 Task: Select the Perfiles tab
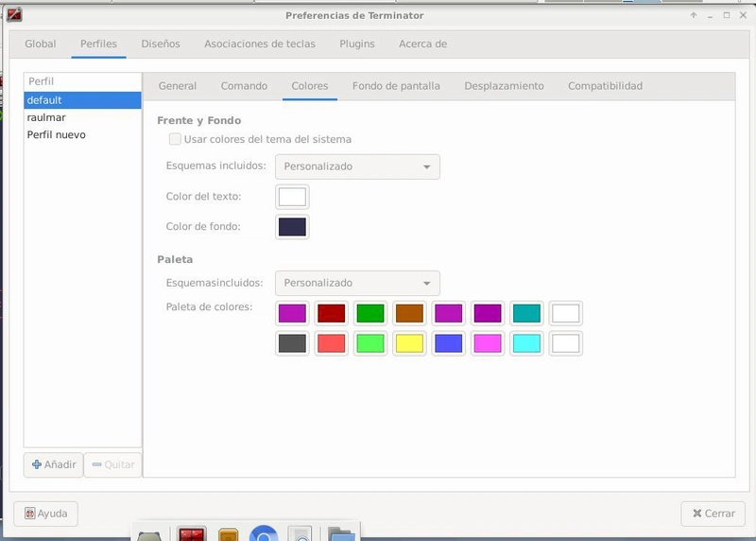[99, 44]
